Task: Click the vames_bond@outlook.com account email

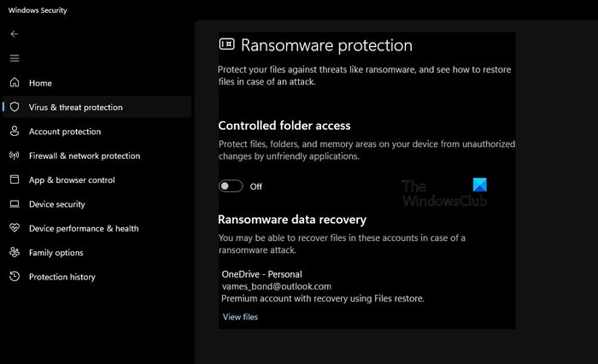Action: tap(276, 287)
